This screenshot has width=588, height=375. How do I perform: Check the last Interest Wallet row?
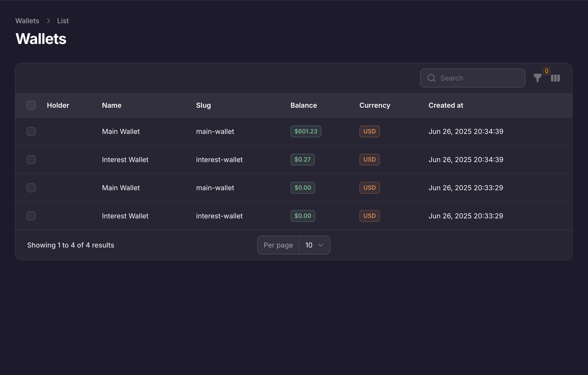pyautogui.click(x=31, y=216)
